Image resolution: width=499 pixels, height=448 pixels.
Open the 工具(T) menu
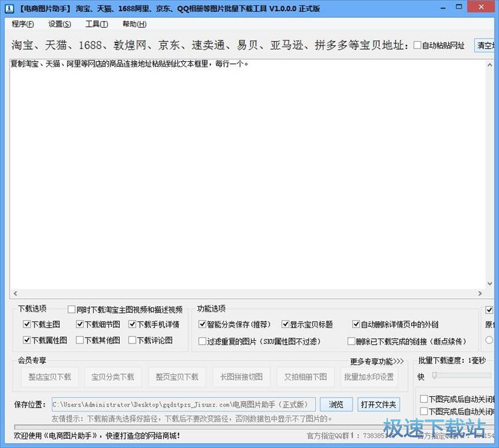(x=96, y=24)
